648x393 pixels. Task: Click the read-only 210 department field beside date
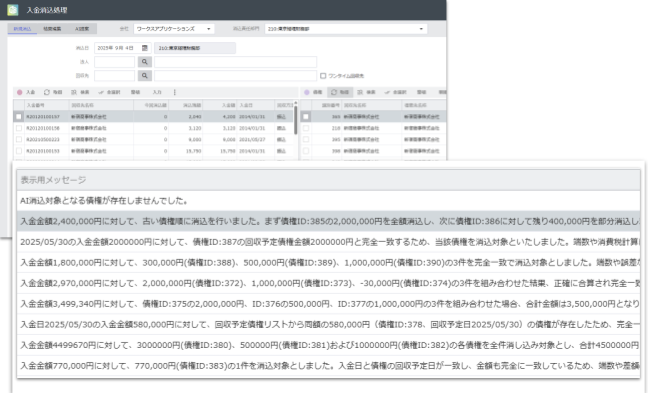click(195, 48)
